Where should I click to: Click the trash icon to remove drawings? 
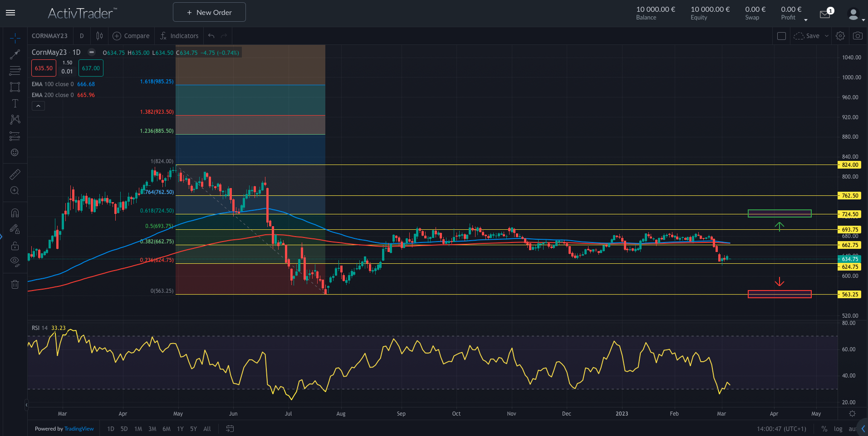(15, 285)
